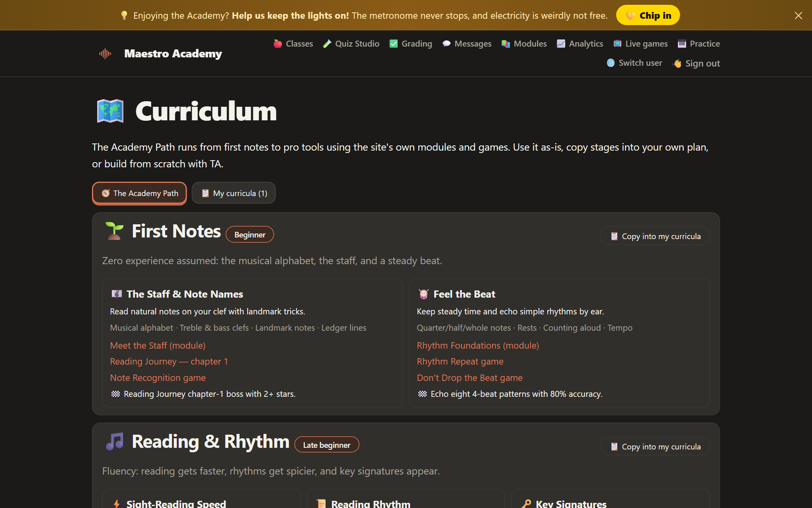812x508 pixels.
Task: Go to Analytics in the navigation
Action: [580, 44]
